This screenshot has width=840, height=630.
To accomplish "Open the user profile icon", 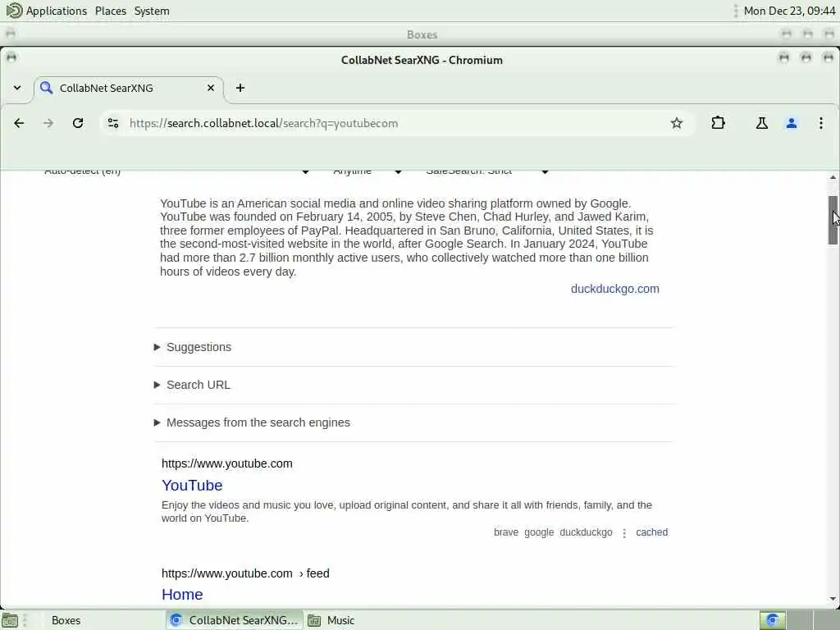I will 792,123.
